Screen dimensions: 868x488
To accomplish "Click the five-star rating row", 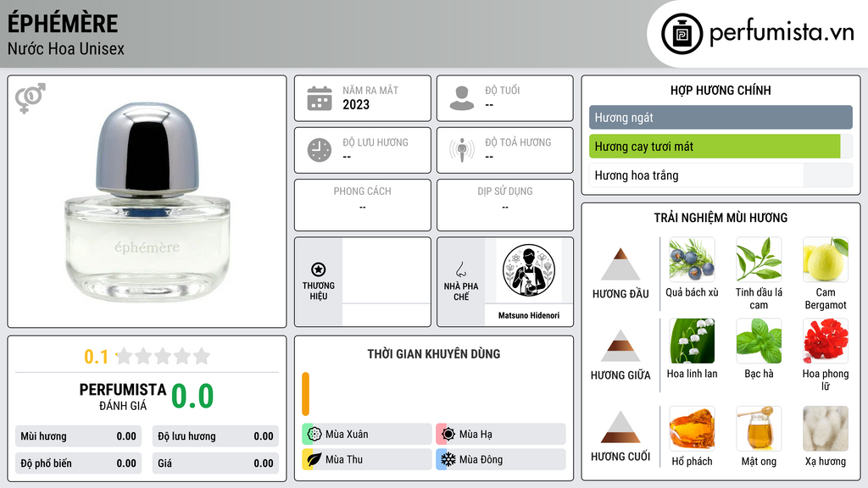I will (x=163, y=356).
